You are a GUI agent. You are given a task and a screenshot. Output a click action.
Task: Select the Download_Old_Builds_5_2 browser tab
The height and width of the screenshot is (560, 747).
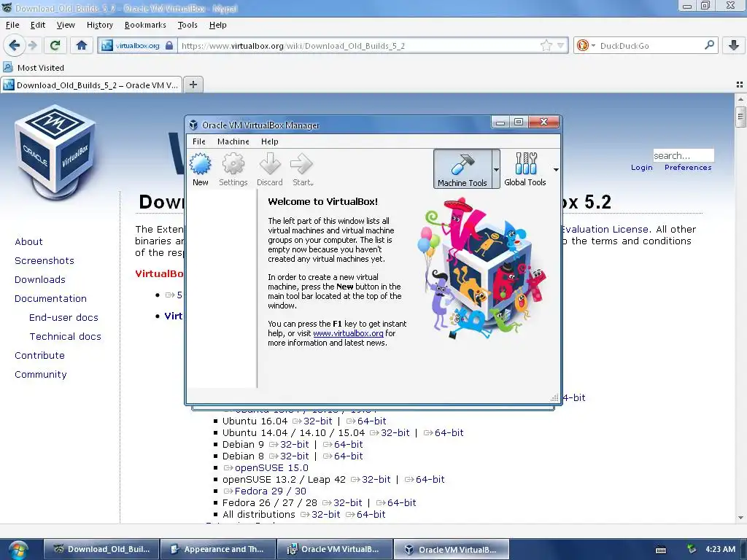pyautogui.click(x=91, y=85)
